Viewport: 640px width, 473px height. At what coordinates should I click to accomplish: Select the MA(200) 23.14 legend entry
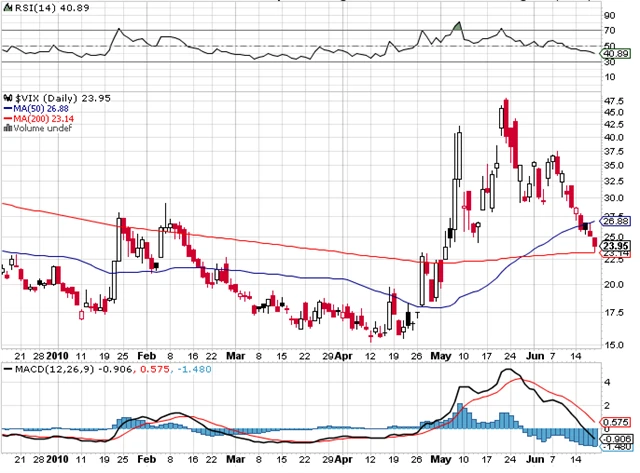click(x=39, y=118)
